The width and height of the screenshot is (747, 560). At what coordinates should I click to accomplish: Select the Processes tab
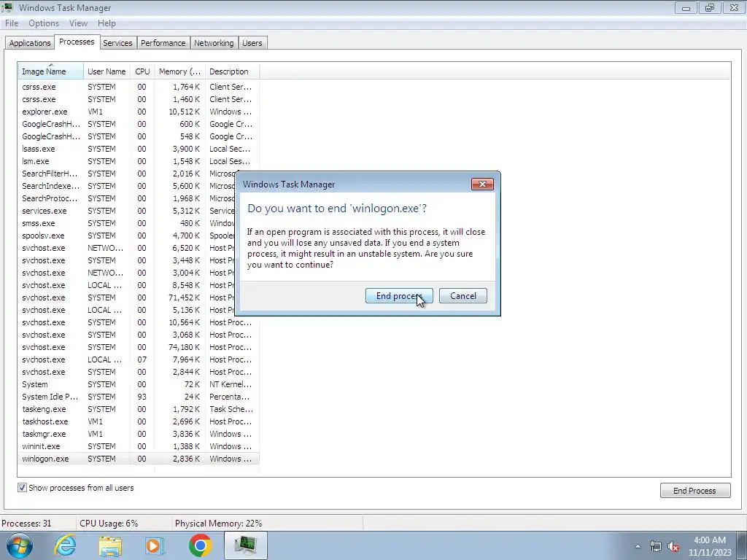click(77, 42)
